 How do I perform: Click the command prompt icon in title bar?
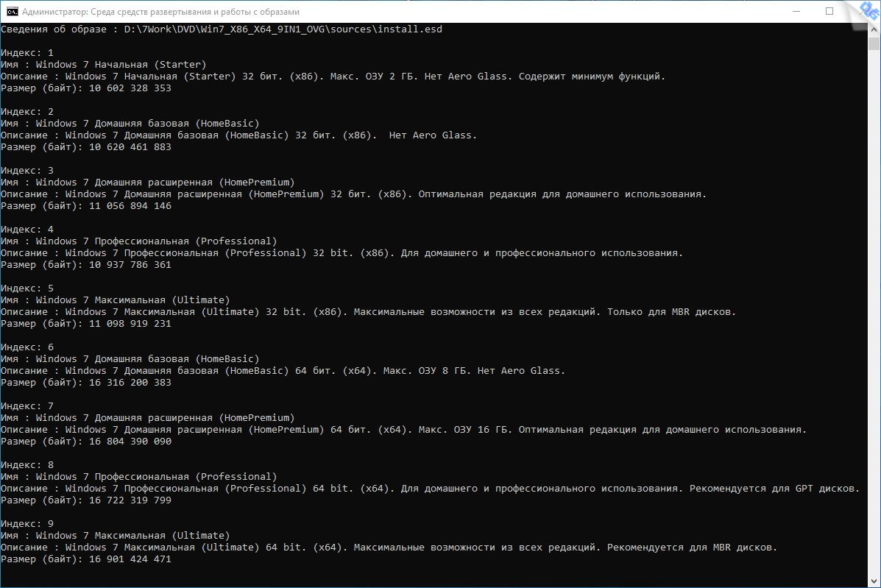click(12, 11)
